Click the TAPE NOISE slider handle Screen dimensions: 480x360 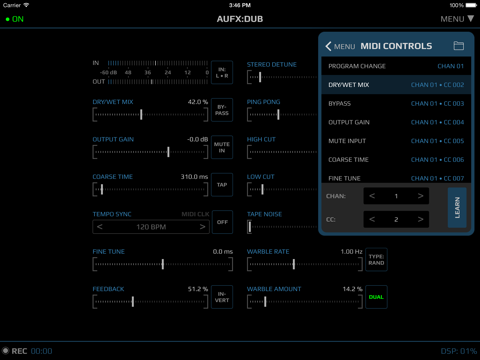pos(249,227)
